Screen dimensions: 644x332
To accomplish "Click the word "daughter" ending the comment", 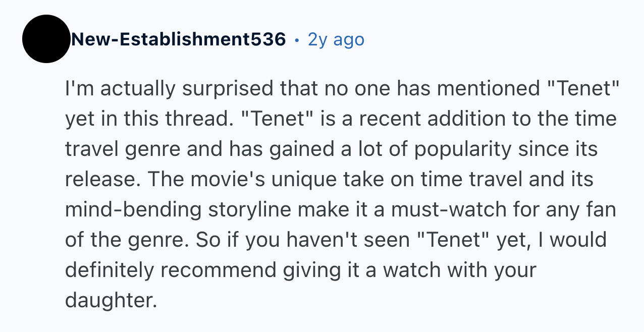I will [108, 300].
